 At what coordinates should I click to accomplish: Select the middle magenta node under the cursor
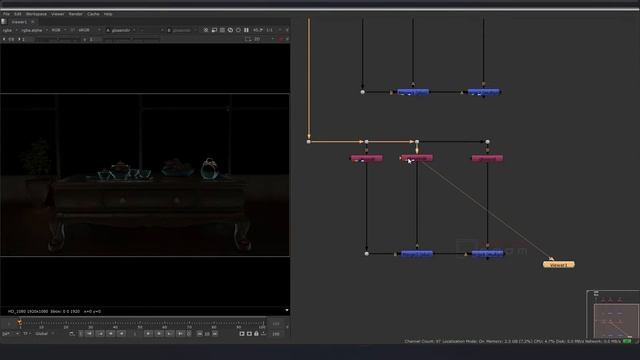[417, 158]
